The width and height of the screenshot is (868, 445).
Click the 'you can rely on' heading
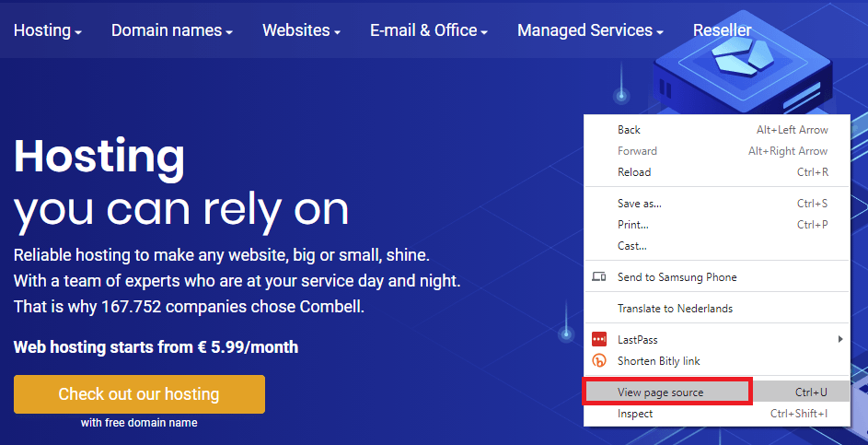[x=181, y=212]
